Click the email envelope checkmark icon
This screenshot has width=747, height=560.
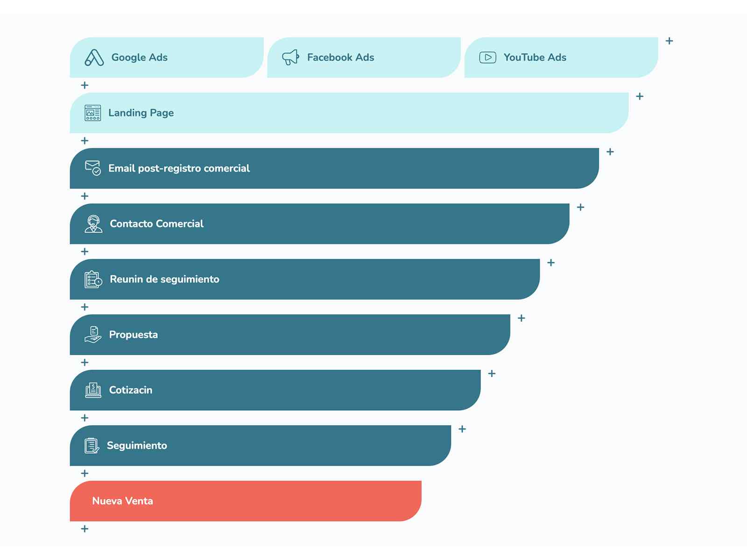(x=92, y=168)
